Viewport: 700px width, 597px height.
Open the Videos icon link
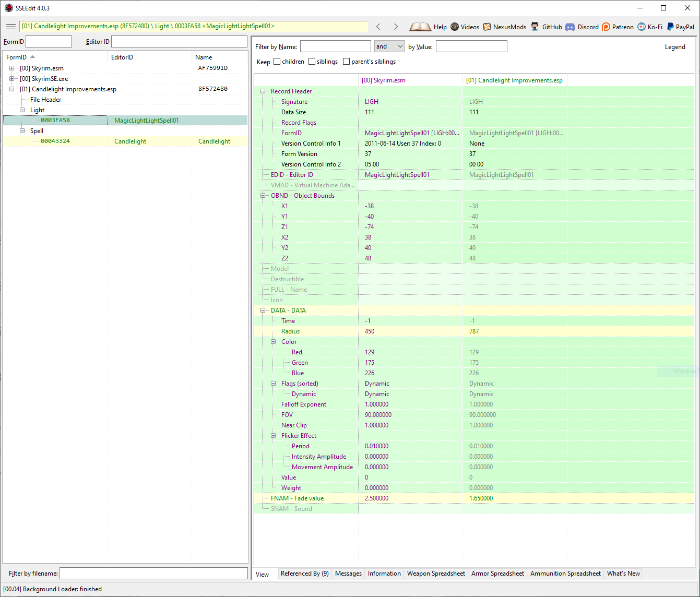(x=455, y=27)
